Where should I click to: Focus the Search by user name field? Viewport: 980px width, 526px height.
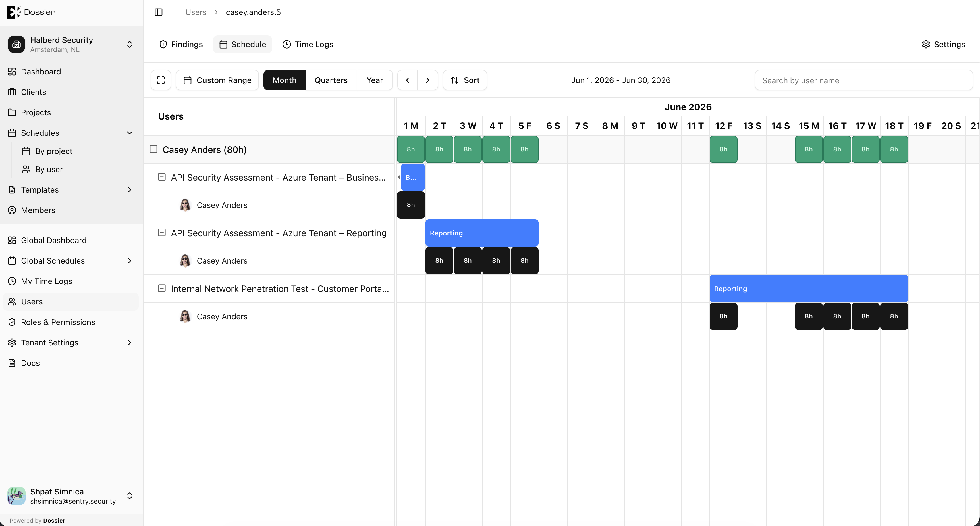pyautogui.click(x=863, y=80)
